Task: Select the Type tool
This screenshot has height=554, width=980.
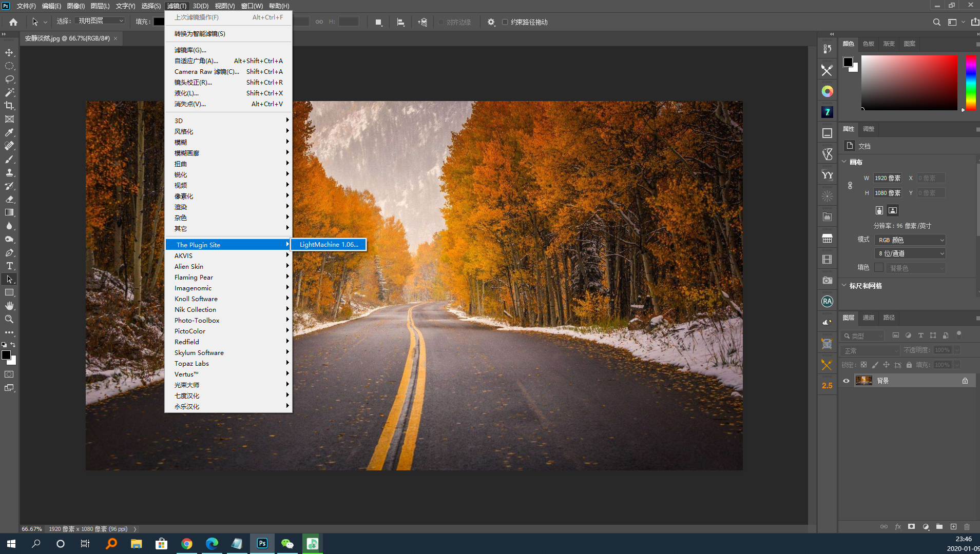Action: click(9, 266)
